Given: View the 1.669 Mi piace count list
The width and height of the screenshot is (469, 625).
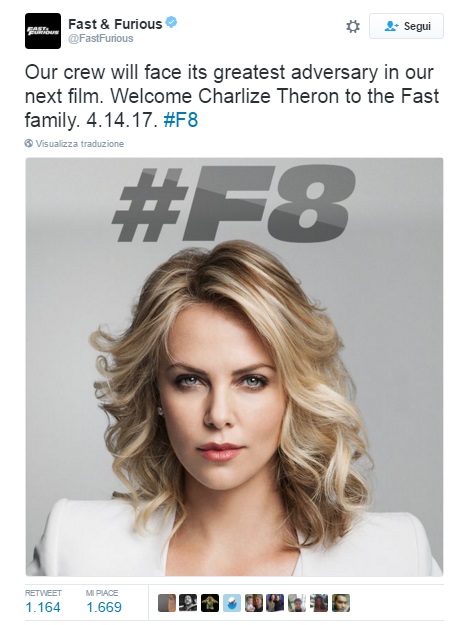Looking at the screenshot, I should point(104,602).
